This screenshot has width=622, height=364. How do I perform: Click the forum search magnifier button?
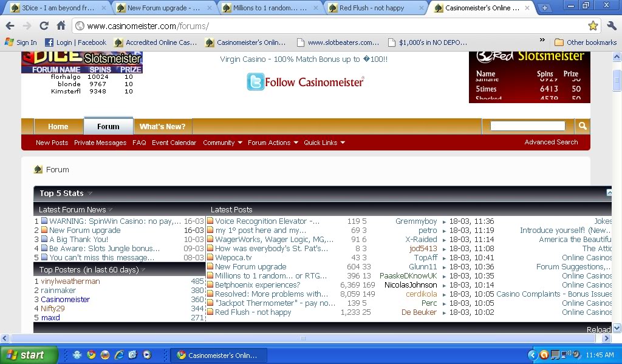(583, 126)
